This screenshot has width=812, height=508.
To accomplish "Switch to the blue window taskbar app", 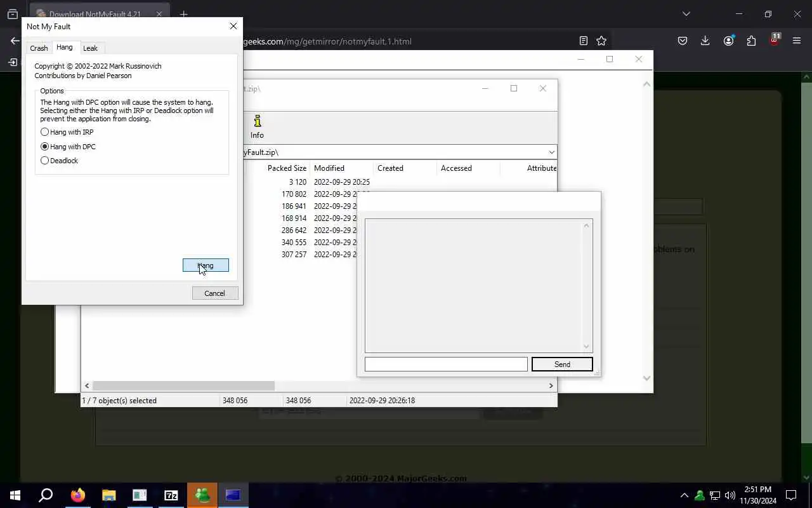I will 233,495.
